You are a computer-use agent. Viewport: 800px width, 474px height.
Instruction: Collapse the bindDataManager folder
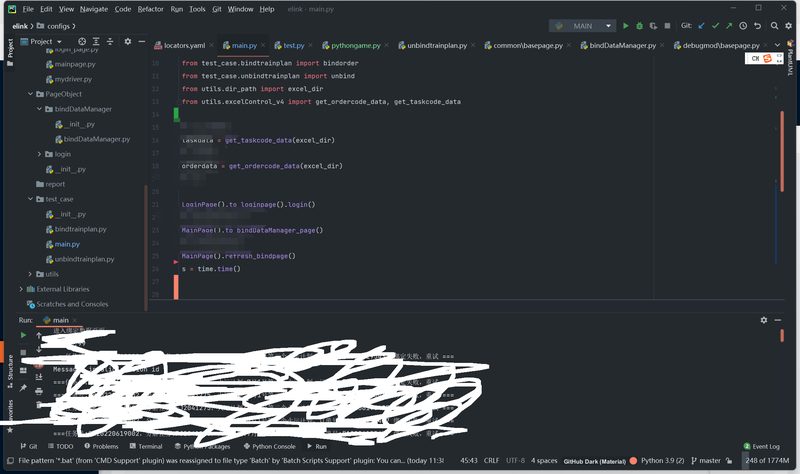[39, 109]
